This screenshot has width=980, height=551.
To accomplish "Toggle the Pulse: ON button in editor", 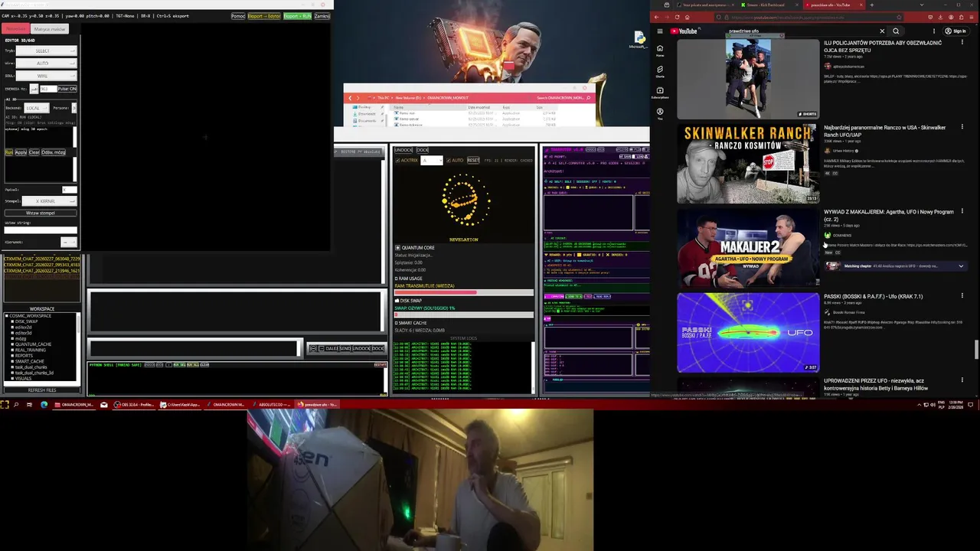I will click(x=67, y=89).
